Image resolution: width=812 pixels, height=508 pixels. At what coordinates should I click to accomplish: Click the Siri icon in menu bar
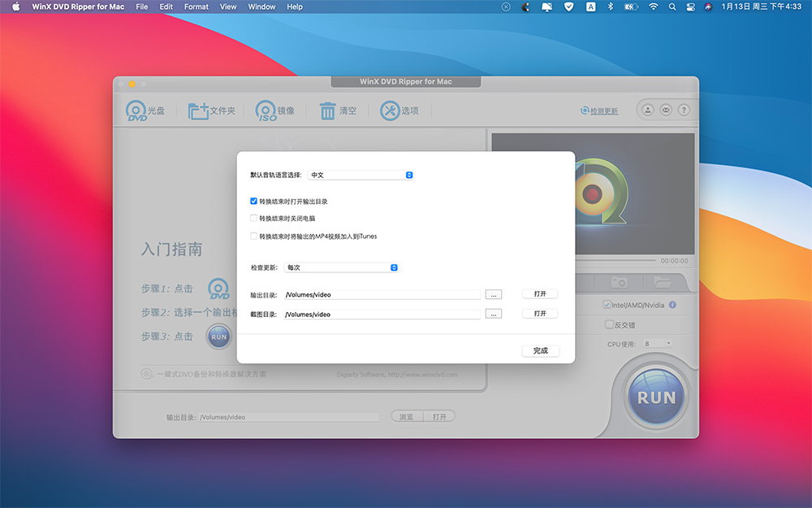708,7
